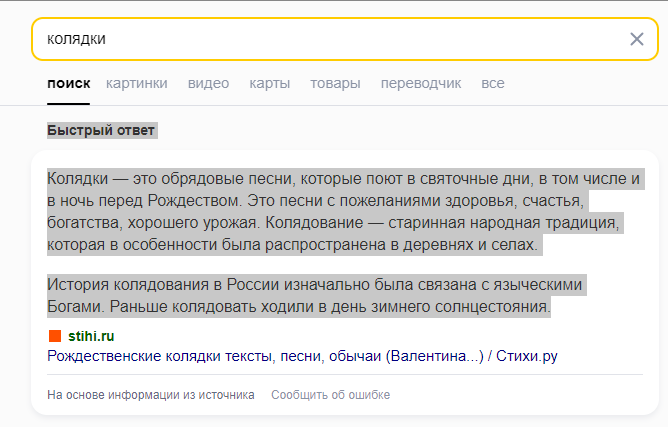Click the word 'Рождеством' in the answer

194,200
